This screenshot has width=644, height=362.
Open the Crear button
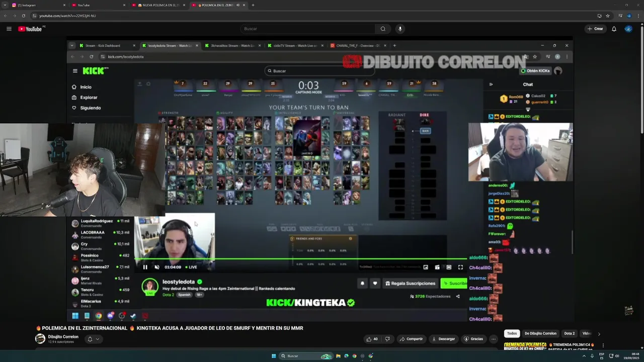(x=595, y=29)
